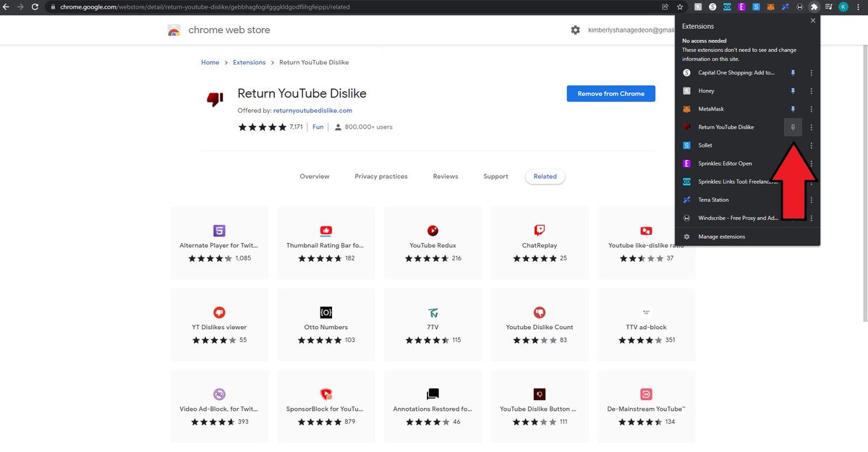Click the Terra Station extension icon

point(686,200)
